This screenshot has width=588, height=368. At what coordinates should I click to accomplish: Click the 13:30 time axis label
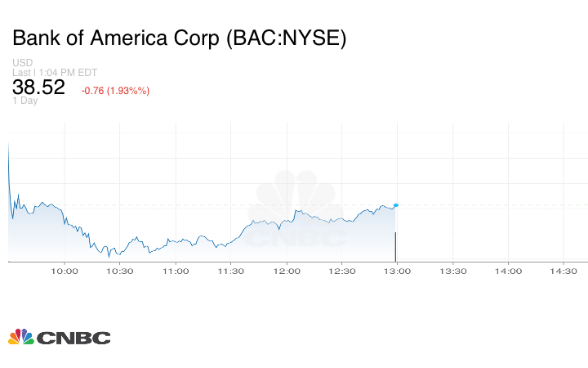[x=453, y=272]
